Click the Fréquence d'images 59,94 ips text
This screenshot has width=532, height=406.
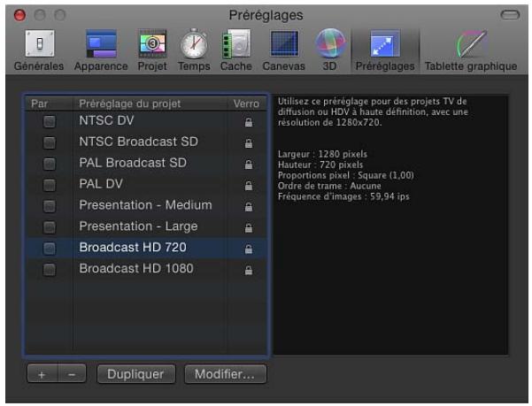coord(343,196)
